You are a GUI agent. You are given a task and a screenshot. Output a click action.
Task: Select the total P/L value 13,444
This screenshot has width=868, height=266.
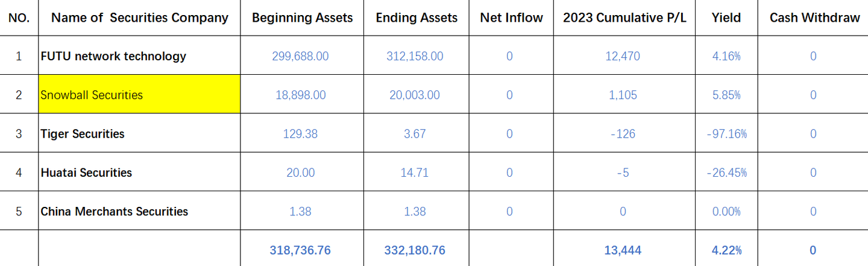pyautogui.click(x=623, y=250)
